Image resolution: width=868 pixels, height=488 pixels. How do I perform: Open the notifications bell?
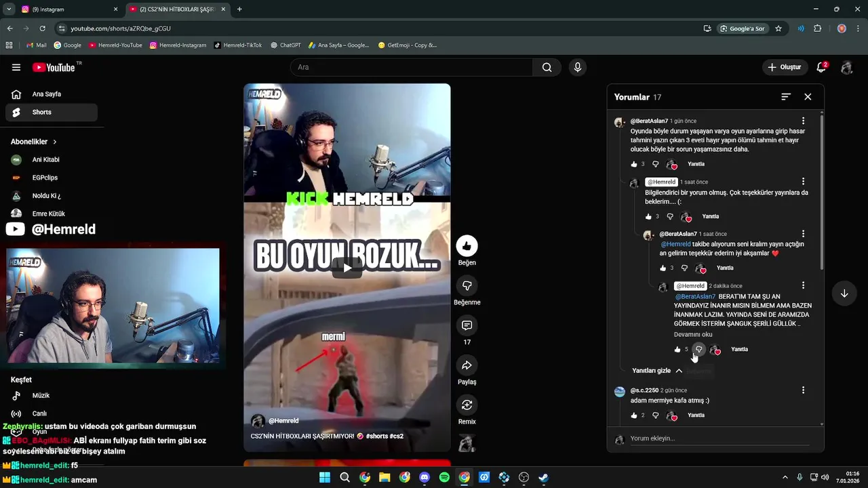[821, 67]
